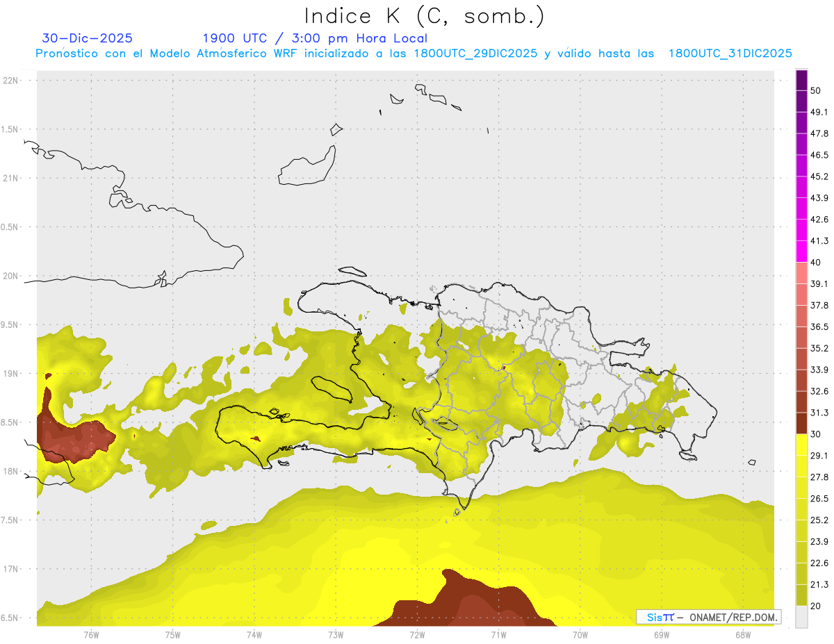Click the colorbar value '33.9'
This screenshot has width=834, height=644.
point(819,370)
